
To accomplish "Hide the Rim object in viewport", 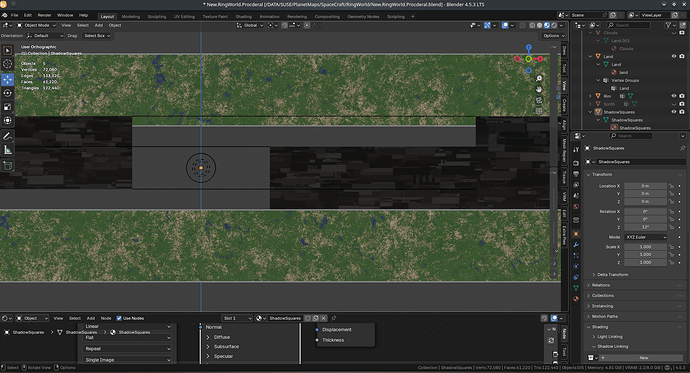I will click(674, 96).
